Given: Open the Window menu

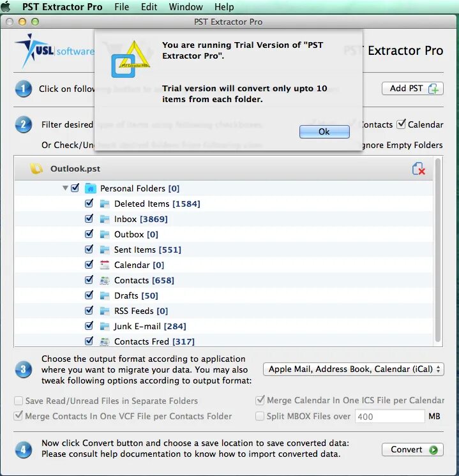Looking at the screenshot, I should (186, 6).
